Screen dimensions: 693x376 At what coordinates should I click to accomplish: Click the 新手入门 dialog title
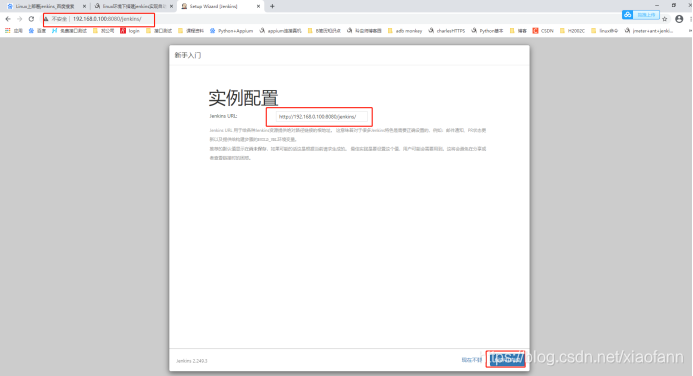[x=188, y=55]
